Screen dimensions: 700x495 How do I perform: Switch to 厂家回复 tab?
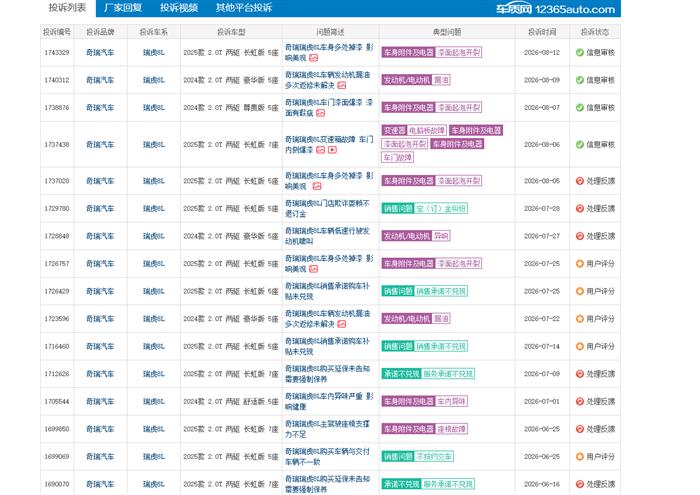[x=123, y=8]
